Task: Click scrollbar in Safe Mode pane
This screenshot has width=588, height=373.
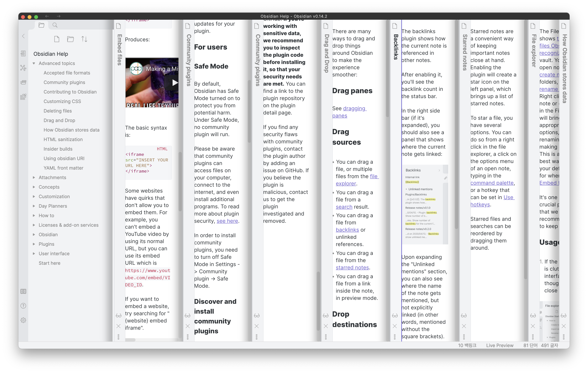Action: coord(249,111)
